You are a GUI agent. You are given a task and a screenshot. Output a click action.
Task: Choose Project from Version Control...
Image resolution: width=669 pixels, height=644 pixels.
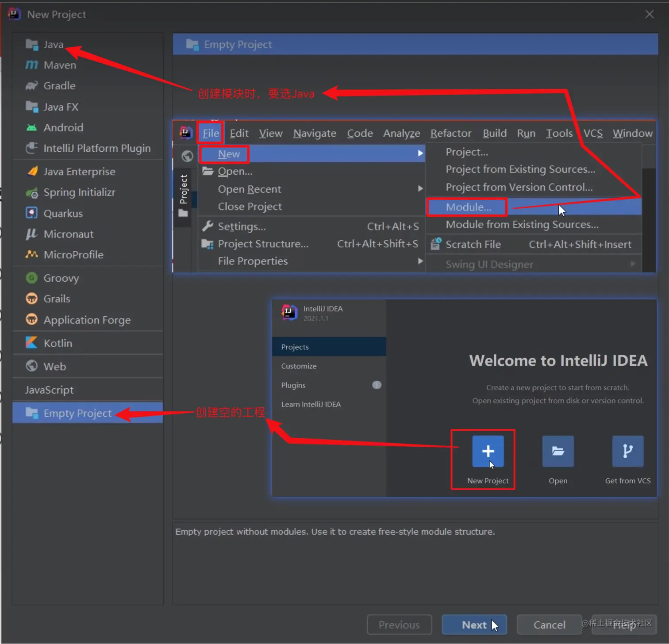[534, 187]
